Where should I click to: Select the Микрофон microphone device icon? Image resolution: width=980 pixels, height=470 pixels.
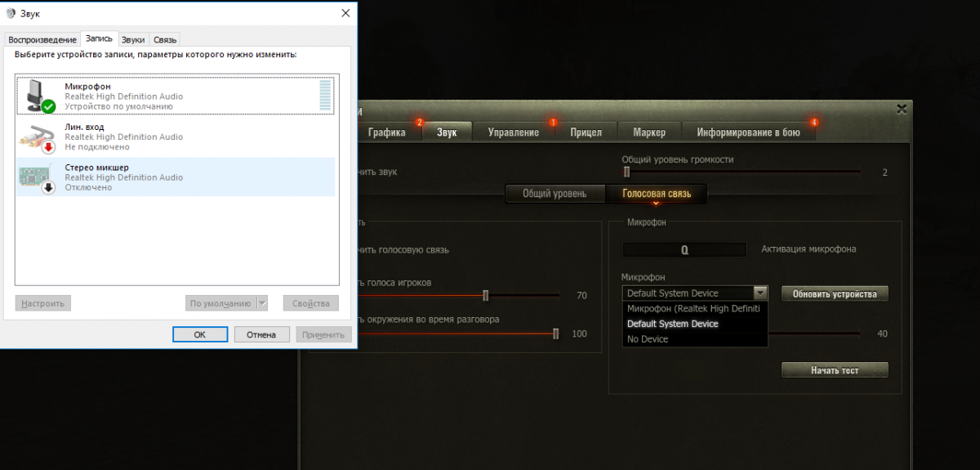point(38,96)
